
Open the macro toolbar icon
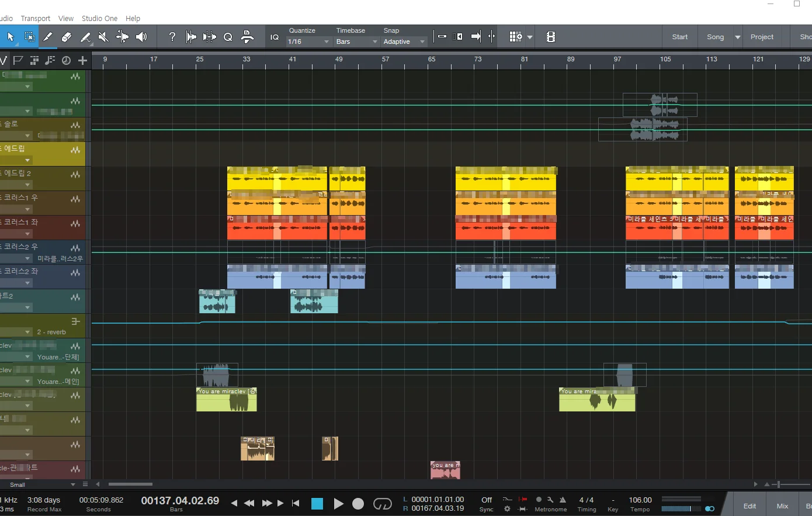click(x=247, y=37)
